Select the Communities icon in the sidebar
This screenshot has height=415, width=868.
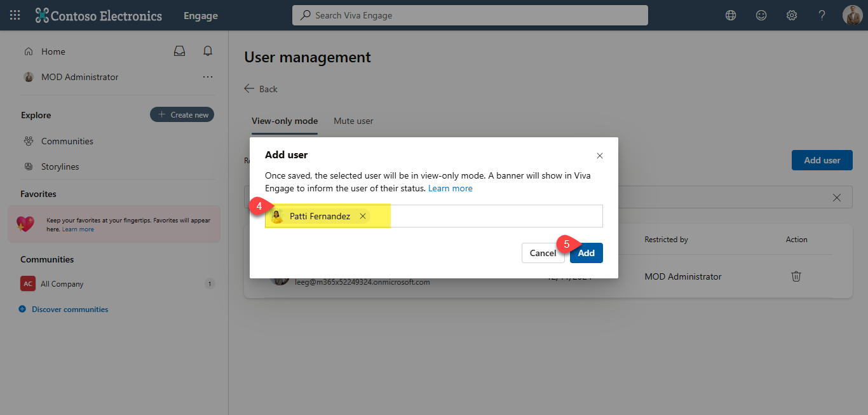[28, 140]
